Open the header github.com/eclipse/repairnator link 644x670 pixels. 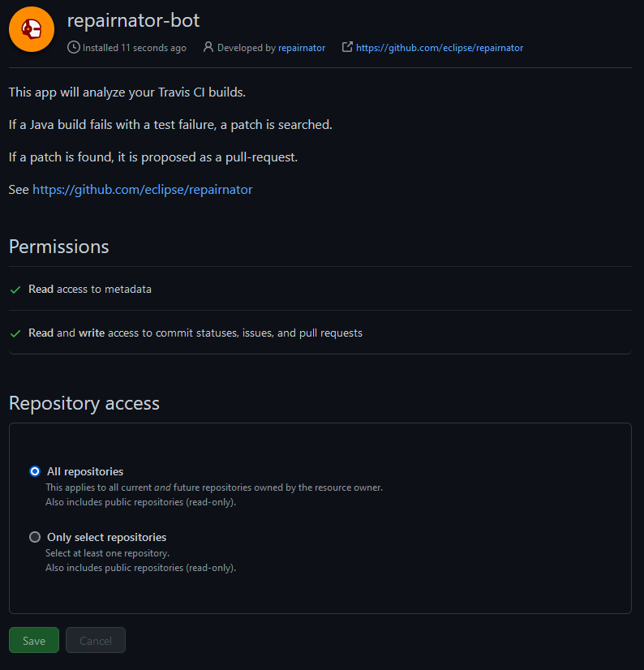[440, 48]
